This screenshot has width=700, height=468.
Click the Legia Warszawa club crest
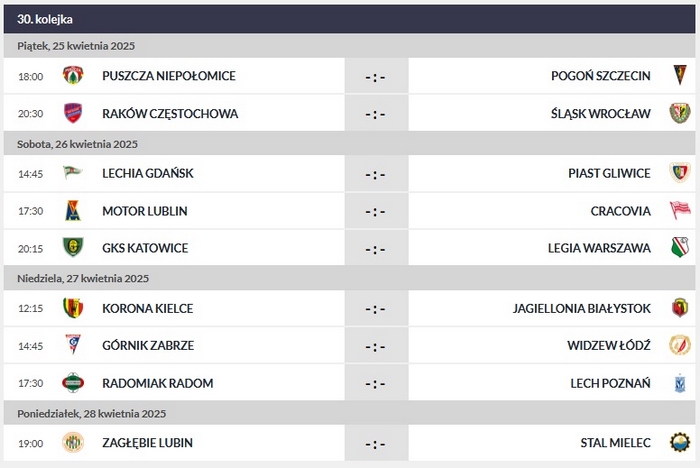[679, 248]
